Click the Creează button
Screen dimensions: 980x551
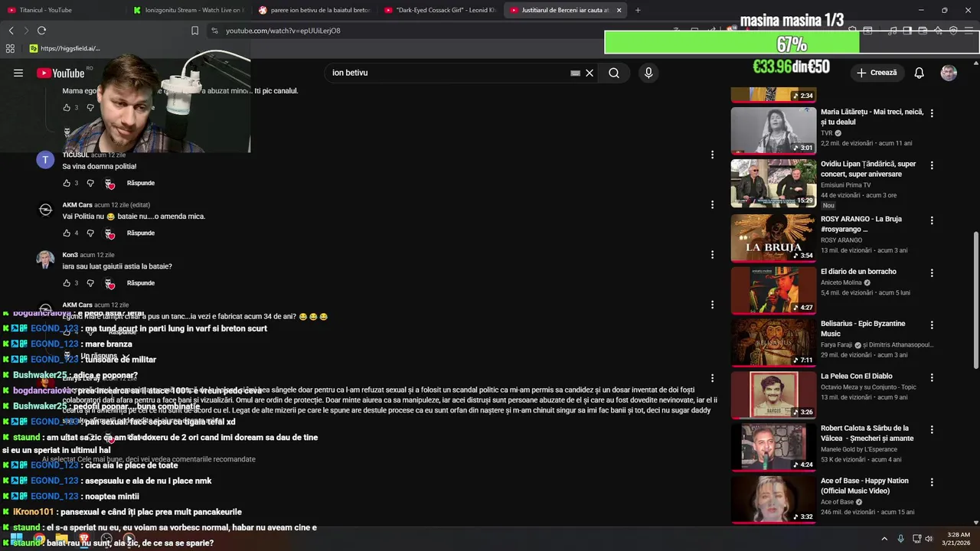click(x=877, y=73)
